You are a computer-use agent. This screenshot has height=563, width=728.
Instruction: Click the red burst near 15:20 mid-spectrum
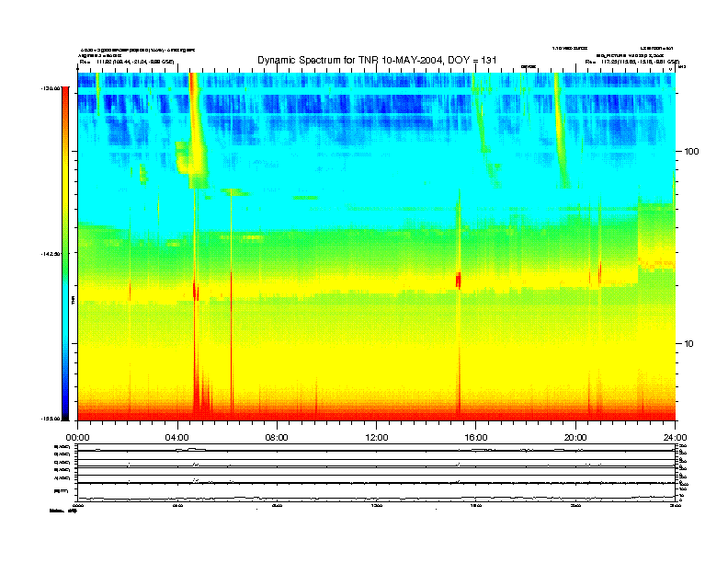coord(459,281)
